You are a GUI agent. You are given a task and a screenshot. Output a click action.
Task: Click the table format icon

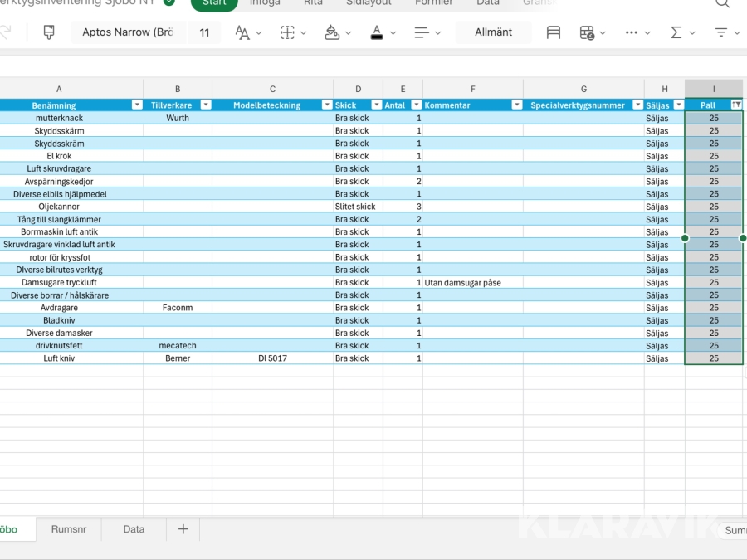[554, 32]
